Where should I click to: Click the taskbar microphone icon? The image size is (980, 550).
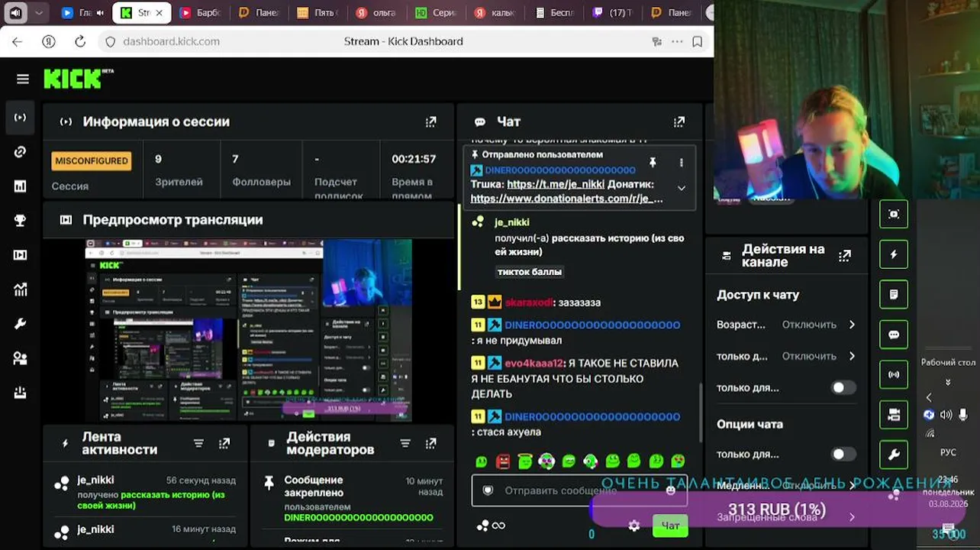pos(963,415)
